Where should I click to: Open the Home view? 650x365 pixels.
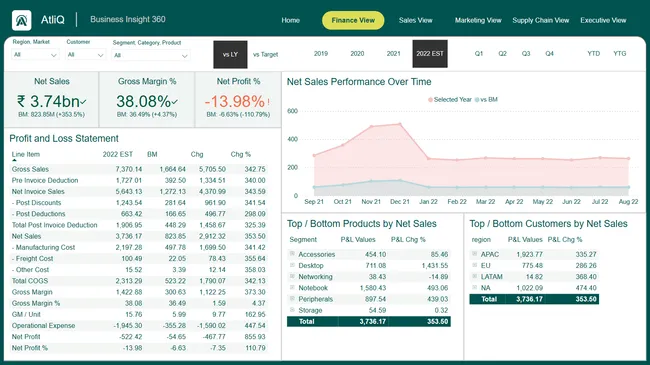[290, 20]
